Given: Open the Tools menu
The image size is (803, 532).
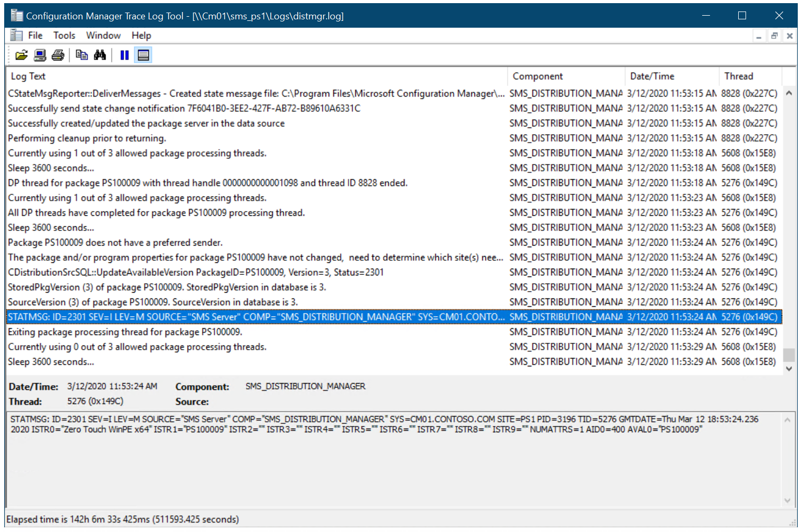Looking at the screenshot, I should (64, 35).
